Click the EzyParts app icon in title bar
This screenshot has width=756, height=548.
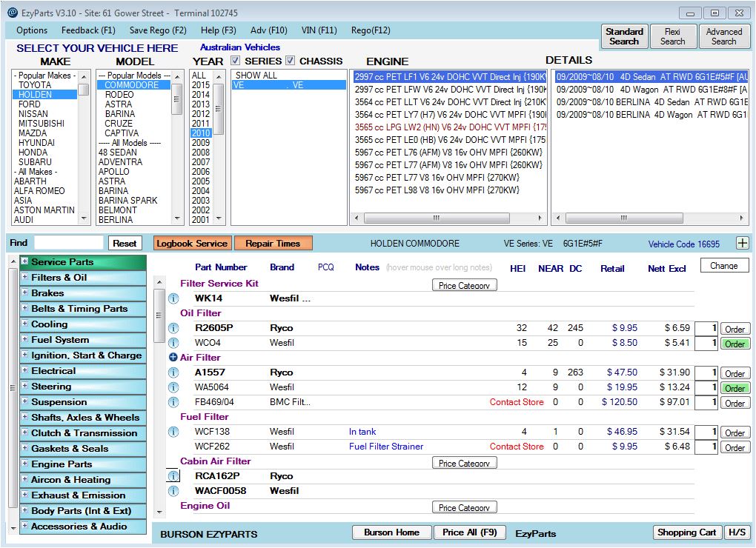pos(13,13)
